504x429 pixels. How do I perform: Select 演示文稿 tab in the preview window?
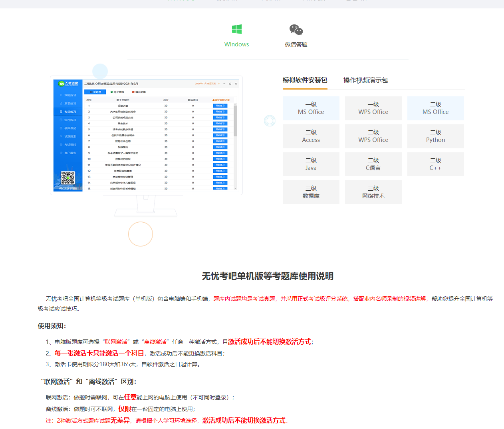(x=139, y=92)
